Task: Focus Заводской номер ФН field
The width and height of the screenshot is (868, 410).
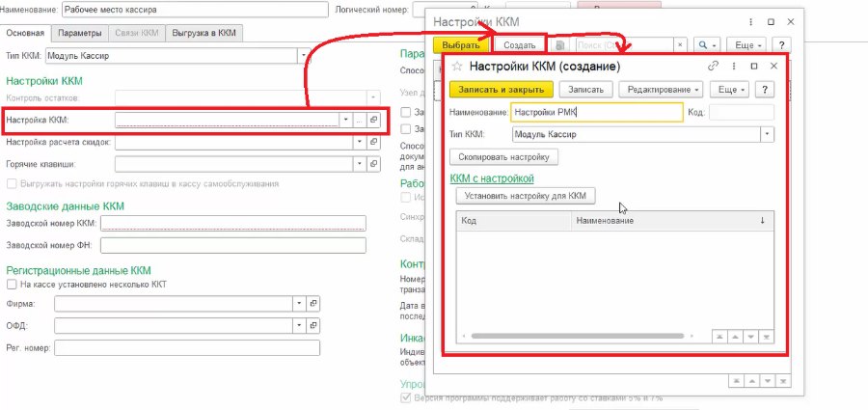Action: 233,245
